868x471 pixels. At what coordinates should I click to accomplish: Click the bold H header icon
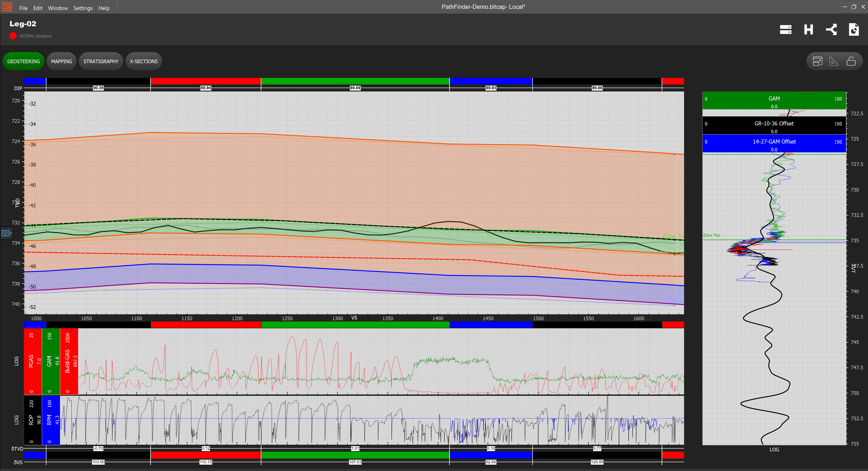(808, 30)
